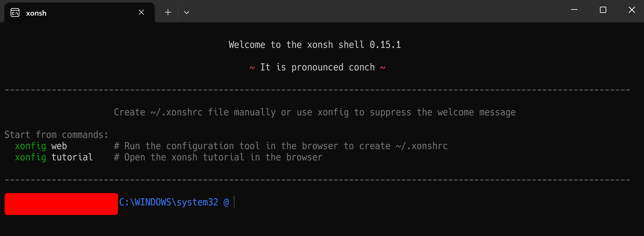Click the green xonfig word before tutorial
Image resolution: width=644 pixels, height=236 pixels.
coord(30,157)
